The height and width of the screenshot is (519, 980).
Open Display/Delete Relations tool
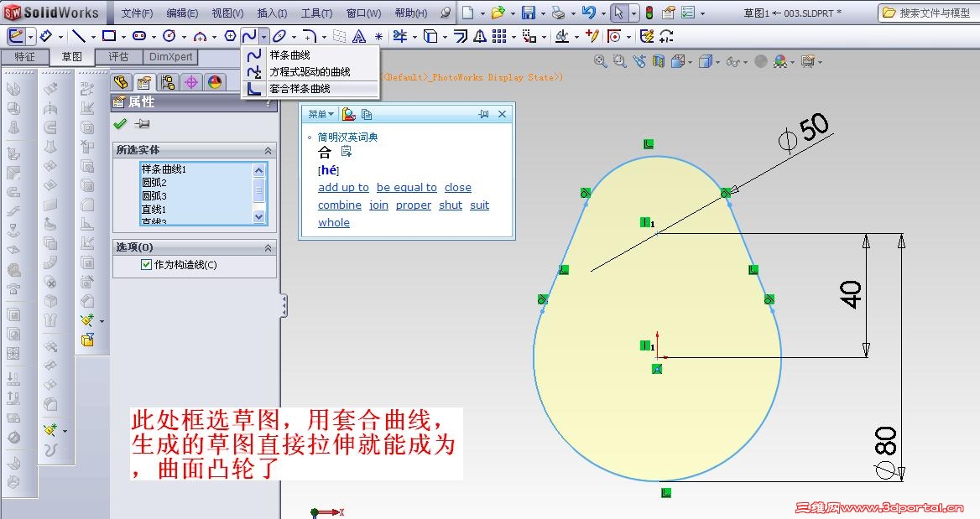click(x=562, y=36)
